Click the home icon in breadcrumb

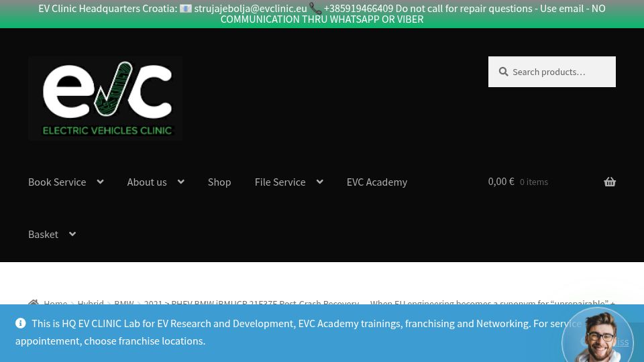click(x=34, y=302)
